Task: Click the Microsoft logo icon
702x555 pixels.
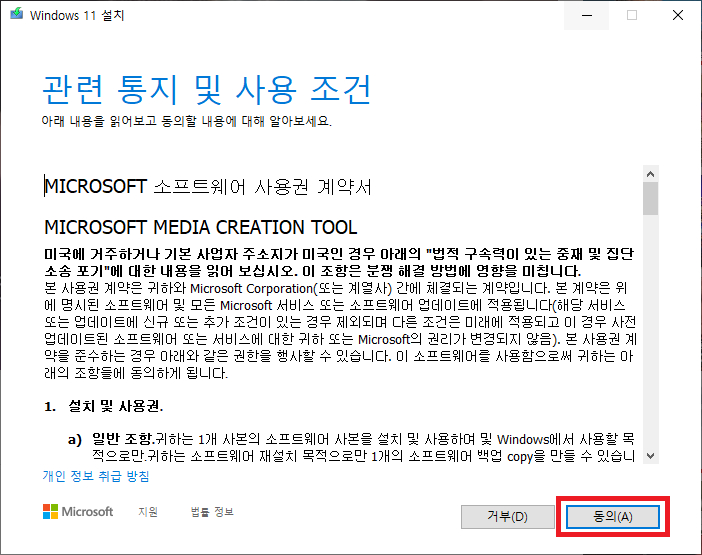Action: point(50,512)
